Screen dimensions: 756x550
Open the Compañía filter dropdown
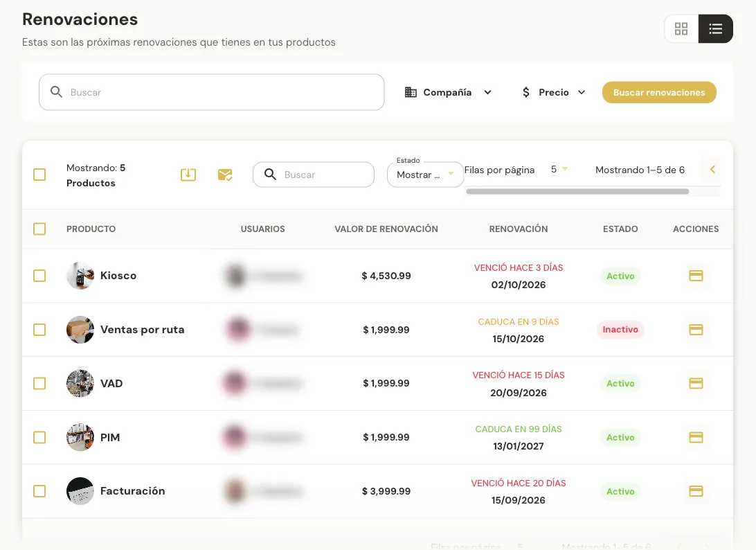coord(448,92)
